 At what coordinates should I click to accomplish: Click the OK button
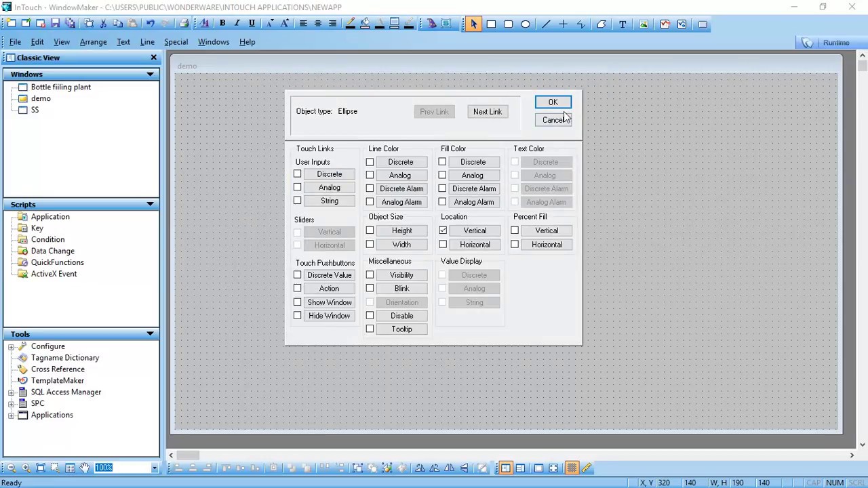tap(553, 102)
